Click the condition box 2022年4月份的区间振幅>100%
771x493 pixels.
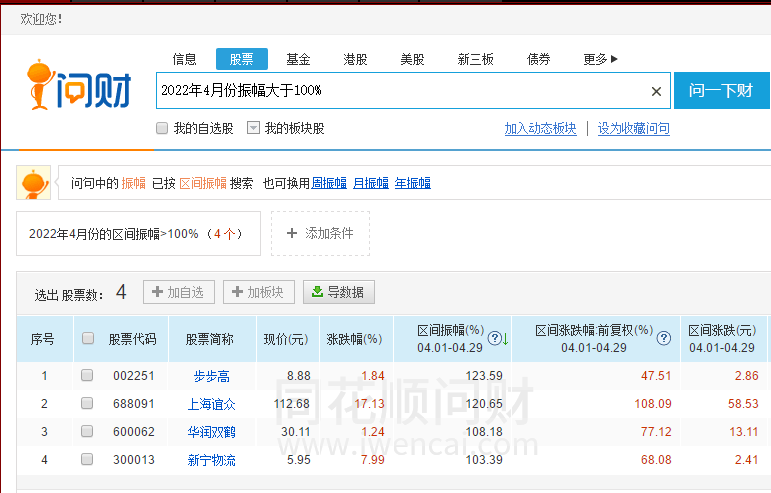(138, 233)
